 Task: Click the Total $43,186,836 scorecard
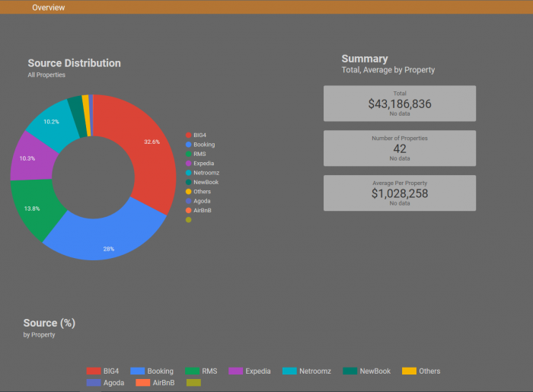pyautogui.click(x=400, y=104)
